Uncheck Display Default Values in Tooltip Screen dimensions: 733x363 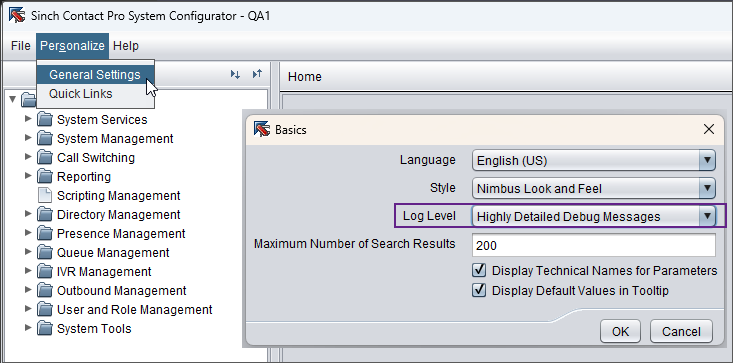(479, 290)
